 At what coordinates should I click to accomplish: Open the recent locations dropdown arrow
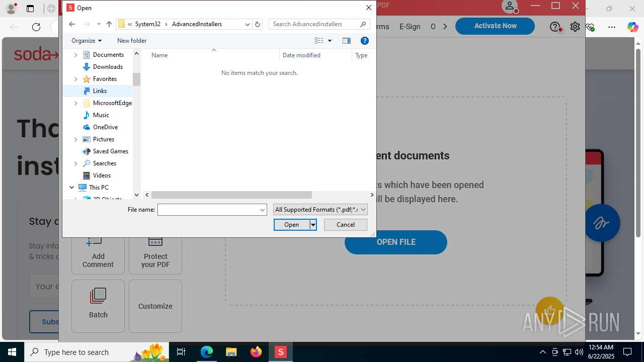pos(99,24)
